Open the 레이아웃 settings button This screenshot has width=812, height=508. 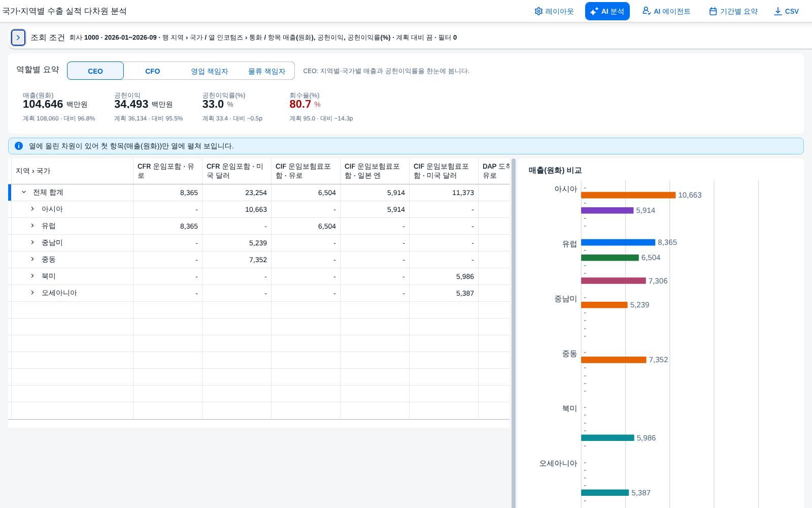(x=554, y=11)
